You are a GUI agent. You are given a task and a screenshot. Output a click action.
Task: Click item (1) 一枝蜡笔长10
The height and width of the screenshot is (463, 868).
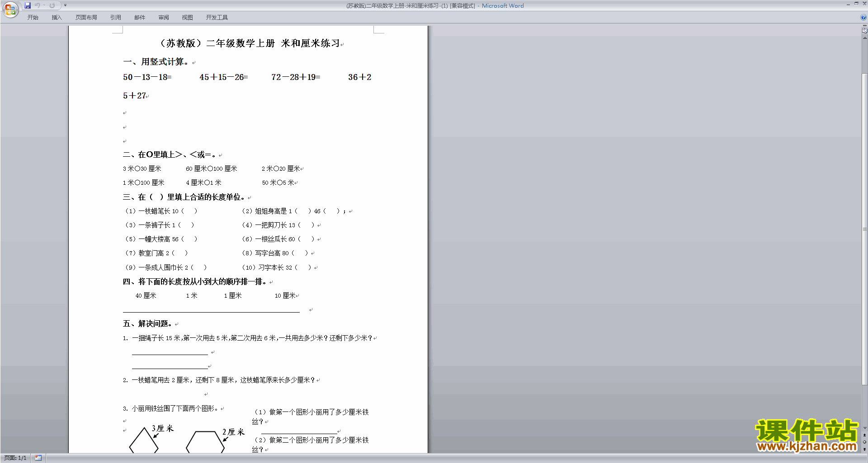(161, 211)
